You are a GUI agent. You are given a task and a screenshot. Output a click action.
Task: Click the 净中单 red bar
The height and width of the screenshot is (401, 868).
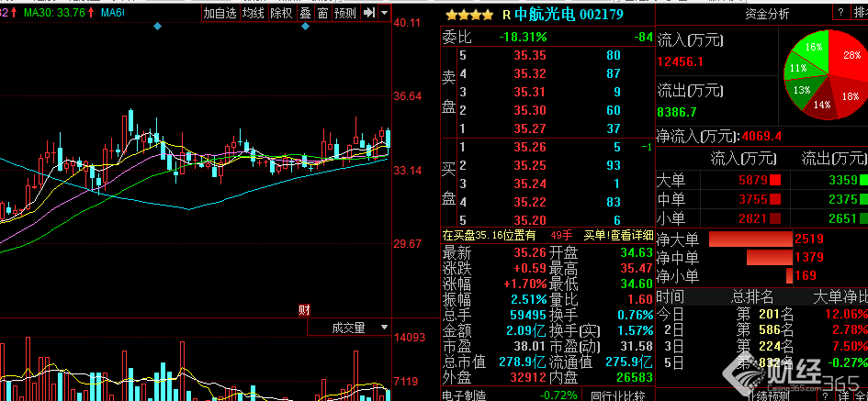coord(770,257)
